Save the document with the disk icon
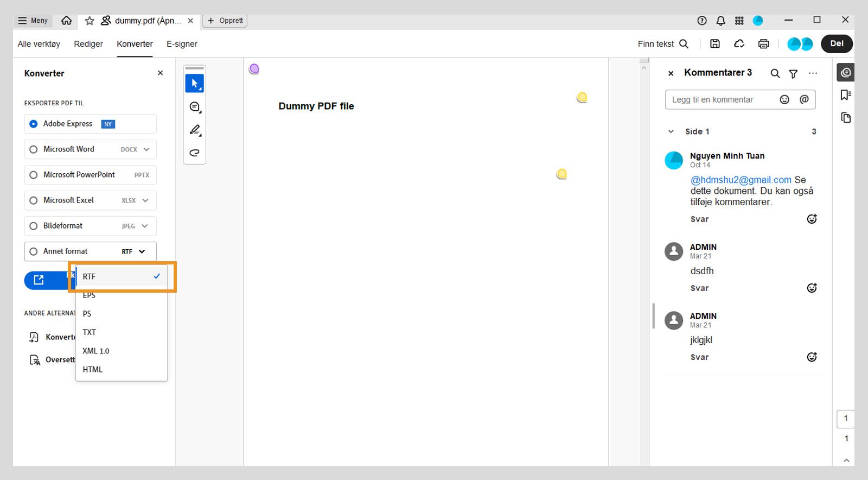Screen dimensions: 868x480 pos(715,44)
